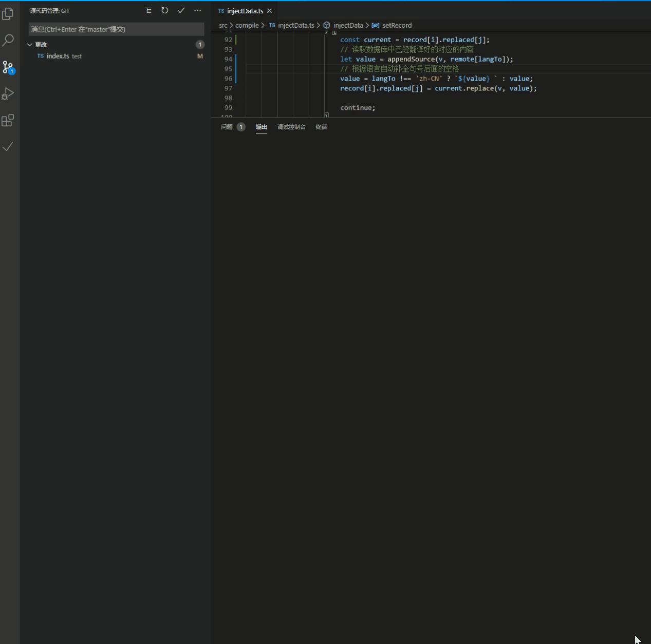Switch to the 终端 terminal tab

[x=321, y=127]
